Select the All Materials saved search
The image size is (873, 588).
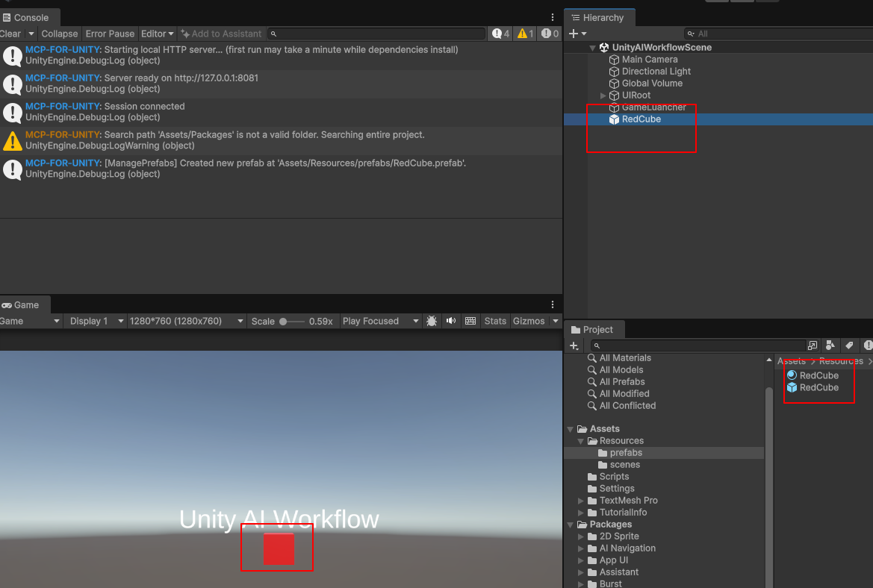point(624,357)
